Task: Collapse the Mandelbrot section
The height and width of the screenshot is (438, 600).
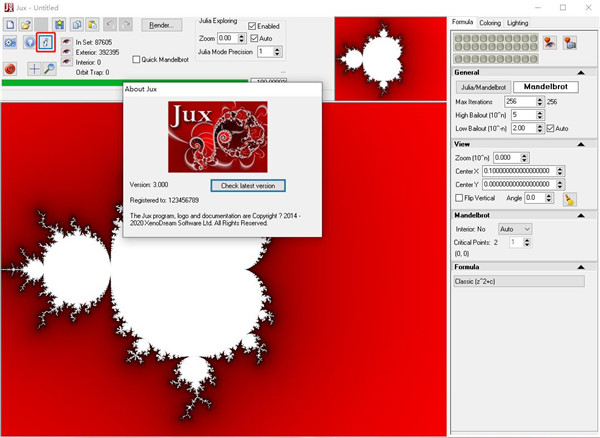Action: coord(581,215)
